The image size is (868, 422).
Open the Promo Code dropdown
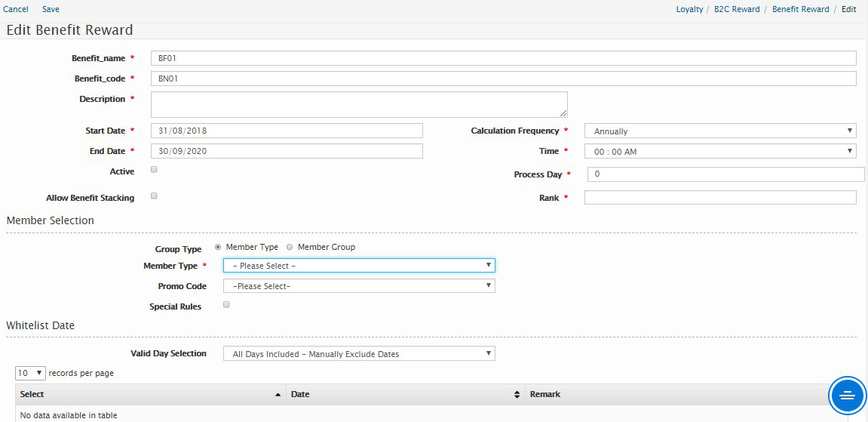(359, 286)
